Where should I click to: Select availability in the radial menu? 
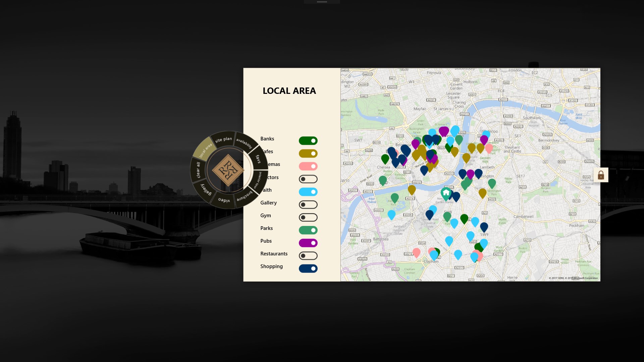click(244, 143)
